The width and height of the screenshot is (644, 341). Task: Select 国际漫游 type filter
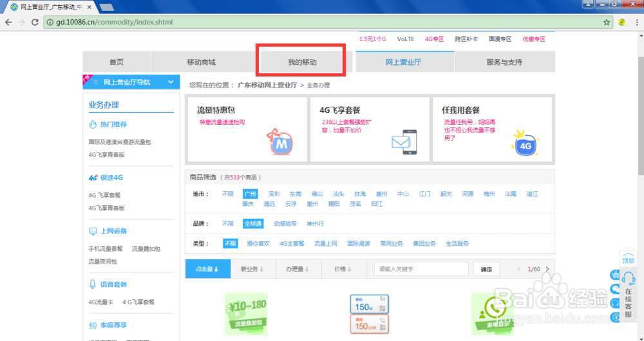pos(359,243)
